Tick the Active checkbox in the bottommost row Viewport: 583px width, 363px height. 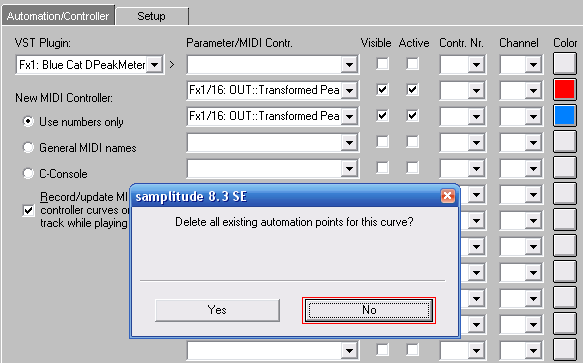point(412,350)
